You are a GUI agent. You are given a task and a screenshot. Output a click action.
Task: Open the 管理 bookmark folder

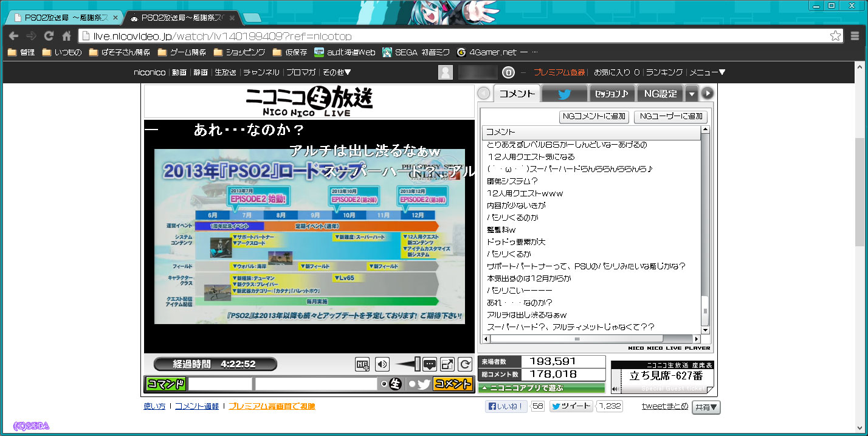[21, 52]
